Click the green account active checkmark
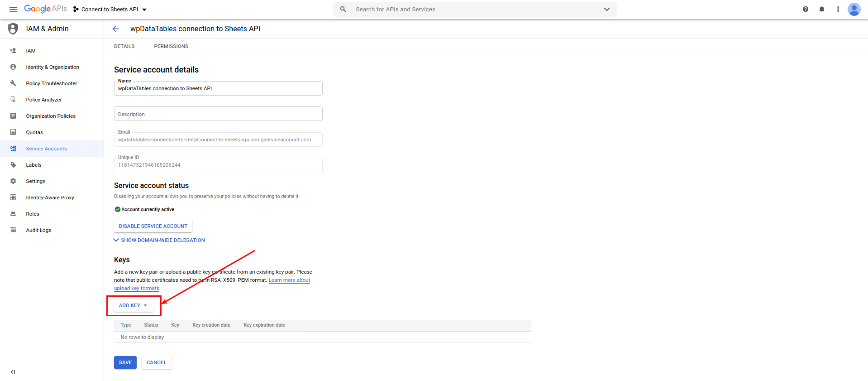Viewport: 868px width, 381px height. 117,209
